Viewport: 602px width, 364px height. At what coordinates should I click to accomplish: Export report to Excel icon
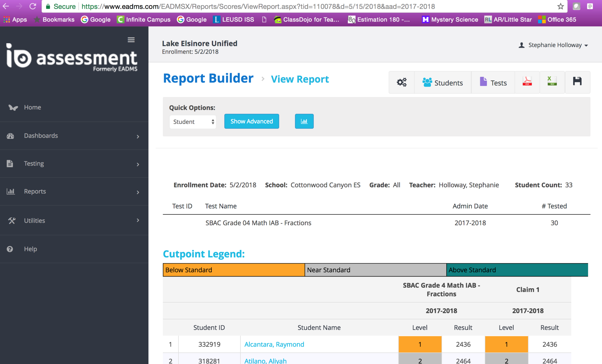click(552, 82)
